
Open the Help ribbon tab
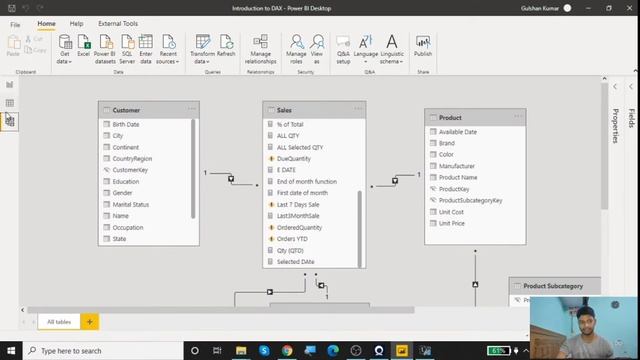(76, 24)
